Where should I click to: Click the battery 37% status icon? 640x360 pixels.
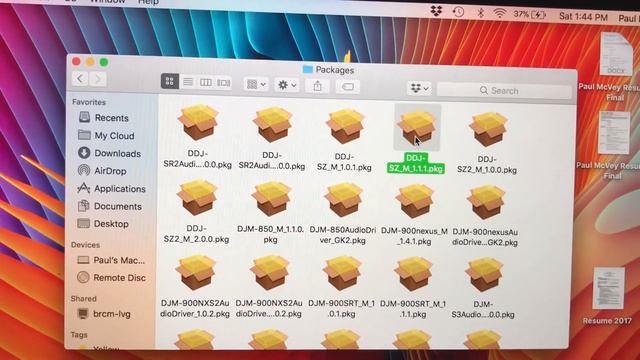point(529,14)
